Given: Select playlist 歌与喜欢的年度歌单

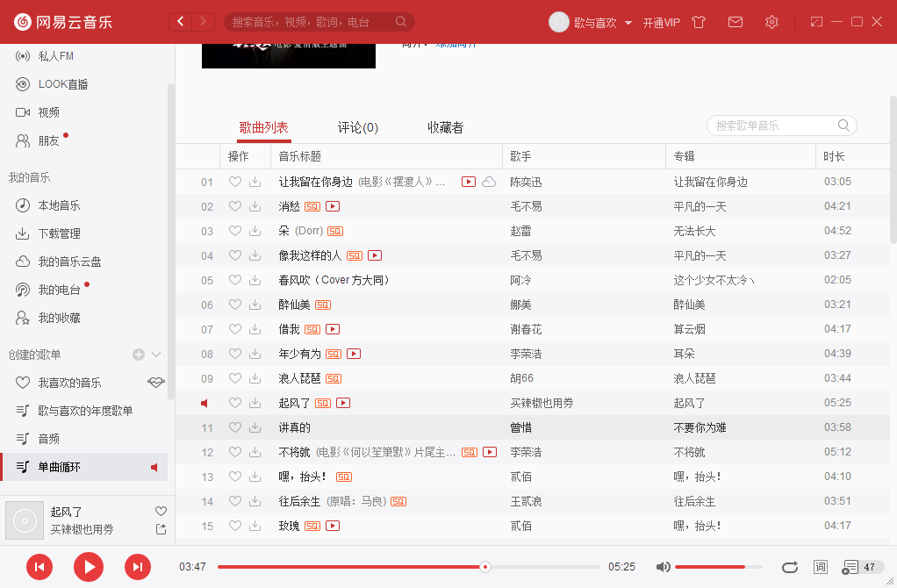Looking at the screenshot, I should [83, 411].
